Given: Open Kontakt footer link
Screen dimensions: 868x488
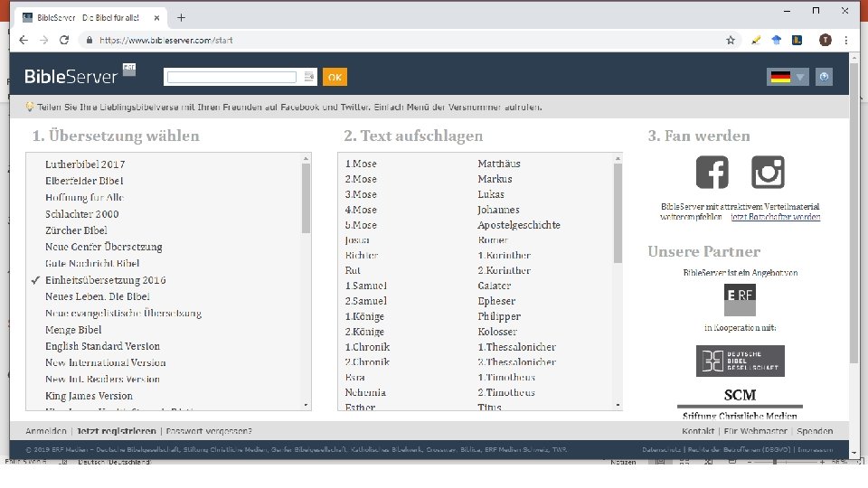Looking at the screenshot, I should click(698, 431).
